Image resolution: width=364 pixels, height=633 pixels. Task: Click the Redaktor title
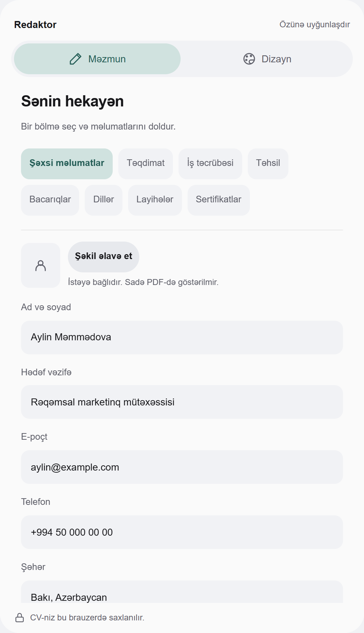tap(35, 25)
